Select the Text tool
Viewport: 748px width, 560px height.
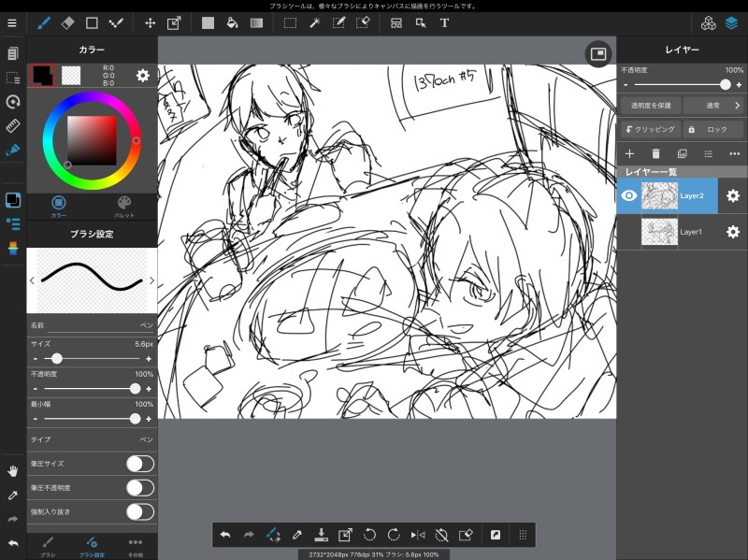point(444,22)
